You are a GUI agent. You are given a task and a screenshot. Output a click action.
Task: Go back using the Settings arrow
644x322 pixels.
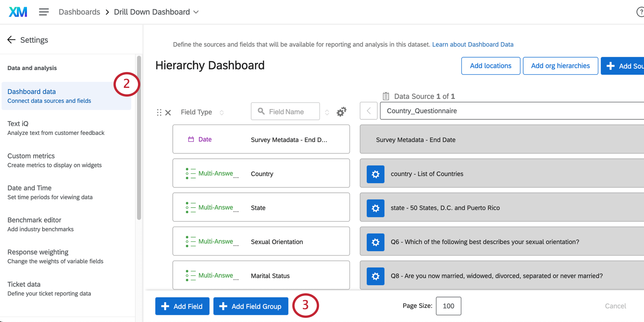11,40
